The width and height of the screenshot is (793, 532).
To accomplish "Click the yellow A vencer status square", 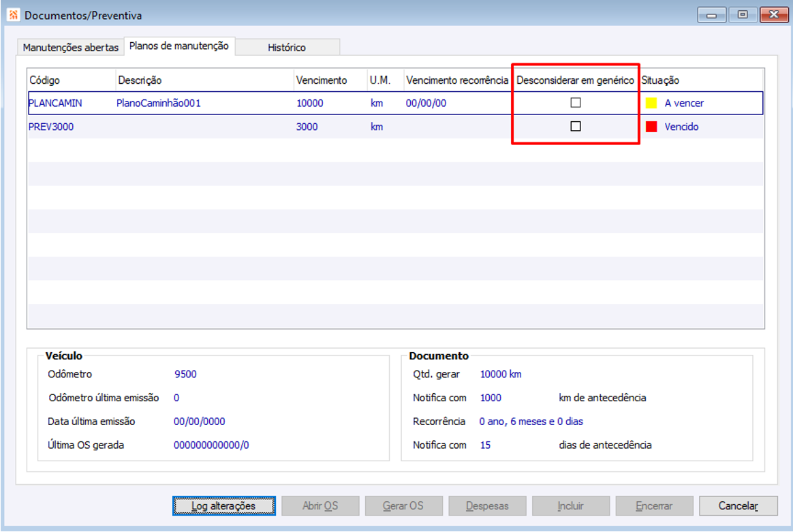I will pos(651,103).
